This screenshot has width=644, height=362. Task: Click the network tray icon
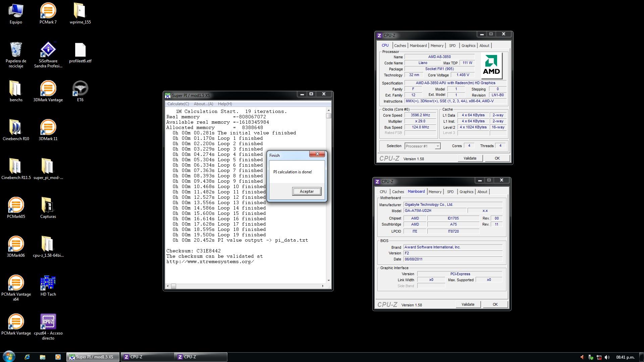(x=599, y=357)
